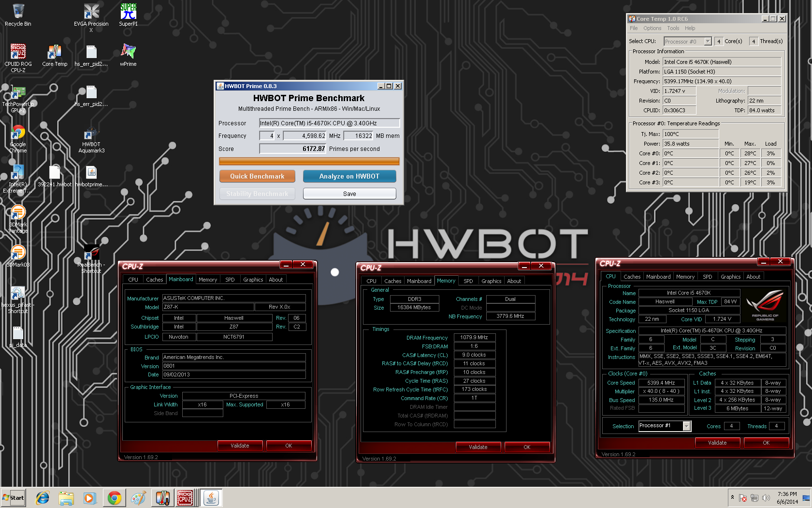Click Processor name field in HWBOT Prime

coord(330,123)
